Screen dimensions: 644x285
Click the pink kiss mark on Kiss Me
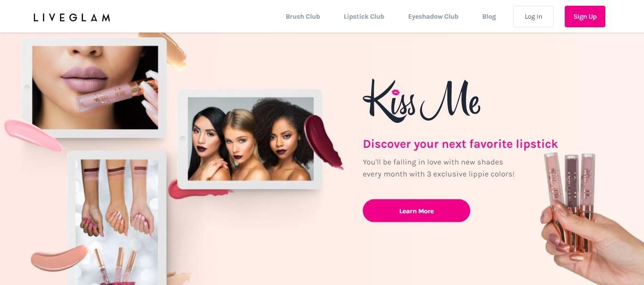tap(397, 91)
